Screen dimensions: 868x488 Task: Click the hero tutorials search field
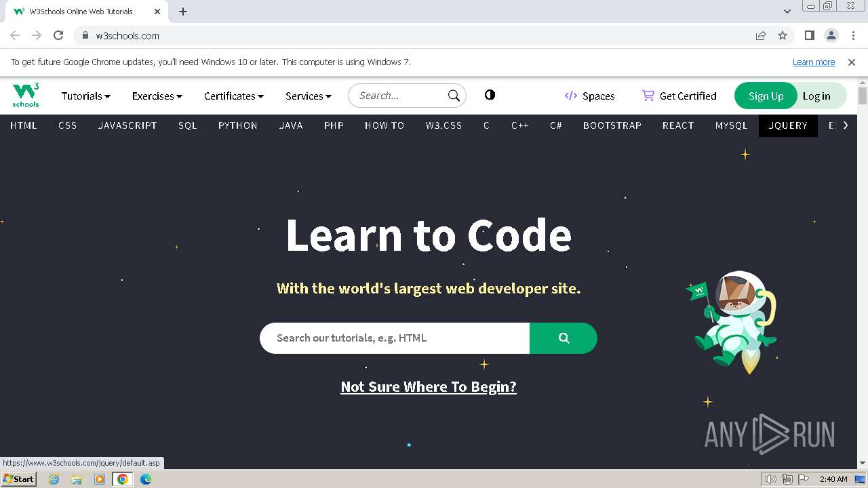click(x=395, y=338)
